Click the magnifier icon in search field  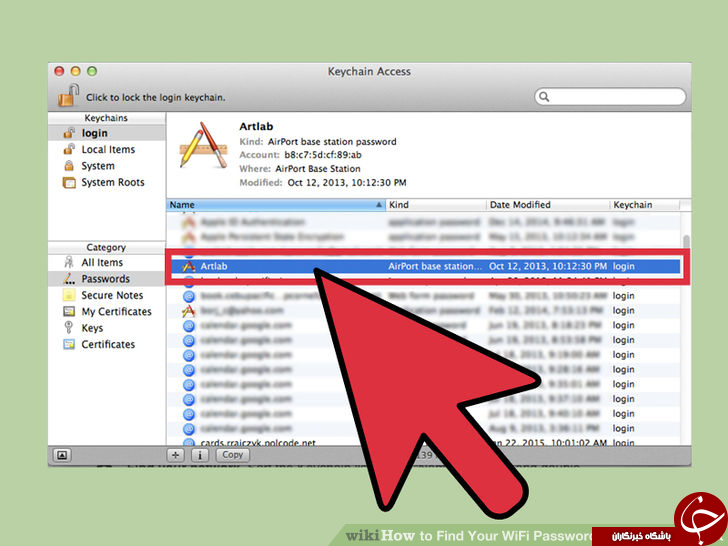point(544,97)
